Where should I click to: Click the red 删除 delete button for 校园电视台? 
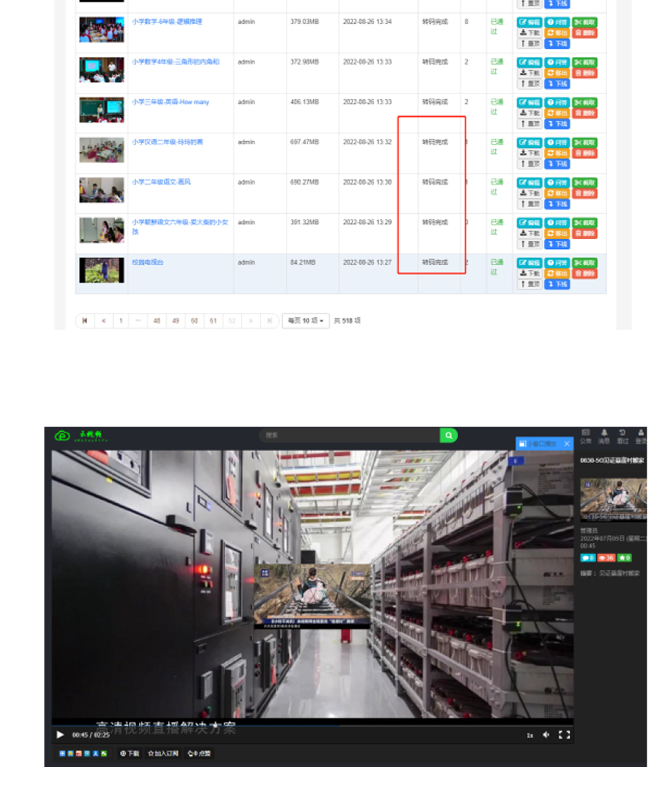click(x=584, y=273)
